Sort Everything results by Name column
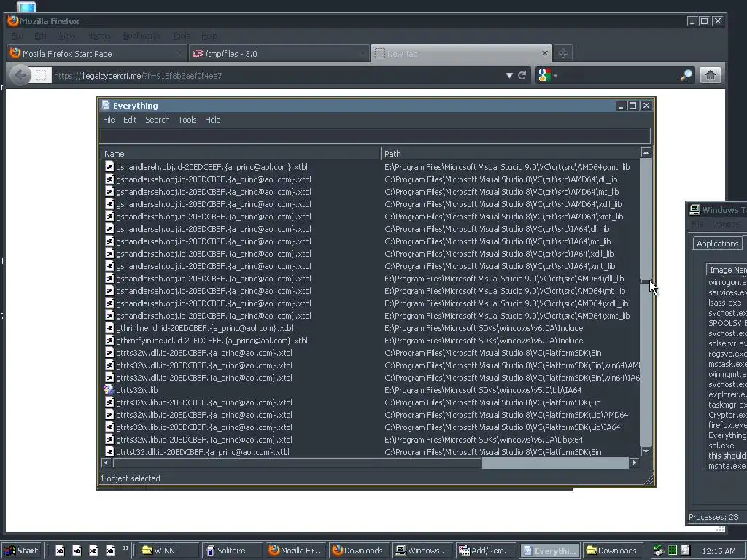The height and width of the screenshot is (560, 747). coord(241,154)
